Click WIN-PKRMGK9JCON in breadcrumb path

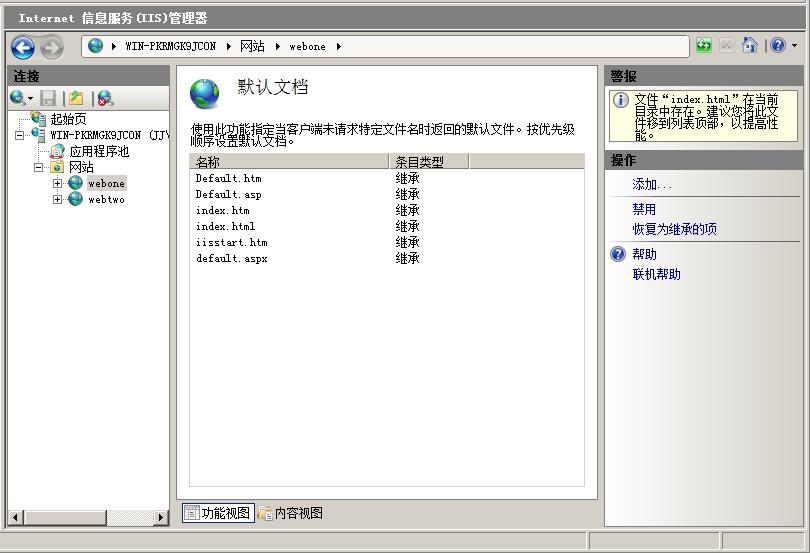pyautogui.click(x=170, y=47)
